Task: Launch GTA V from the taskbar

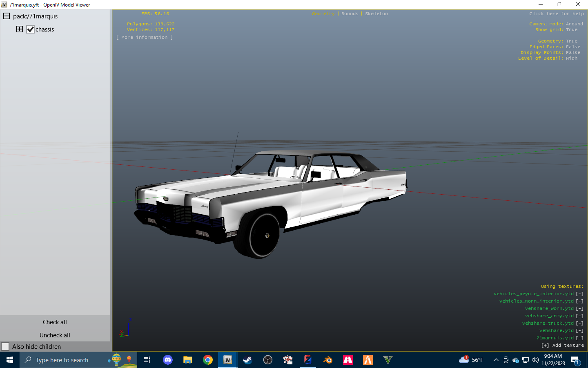Action: coord(387,360)
